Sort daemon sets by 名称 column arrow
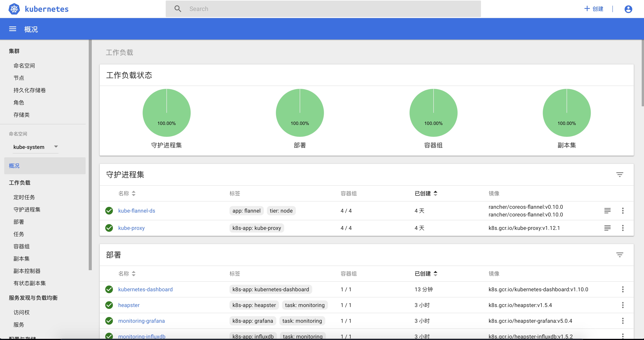This screenshot has width=644, height=340. 133,193
